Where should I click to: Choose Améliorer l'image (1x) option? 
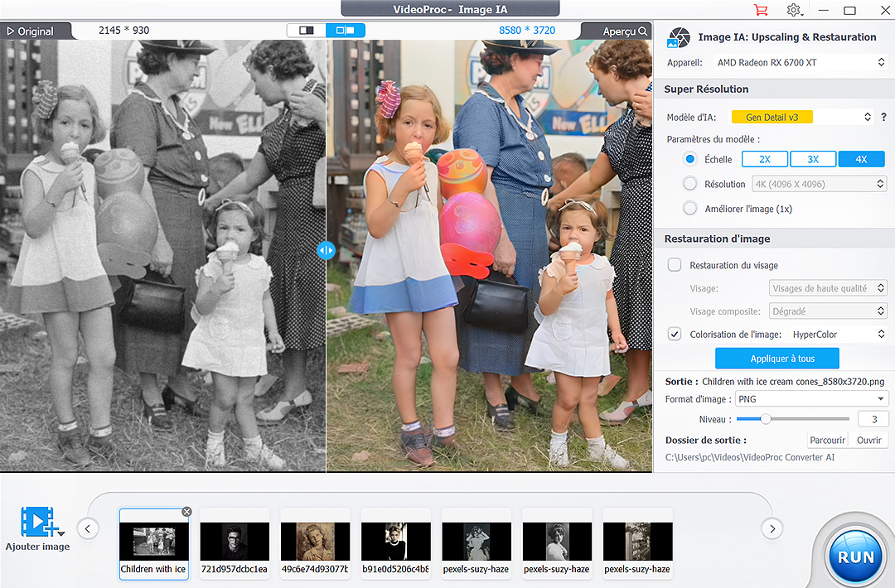click(690, 209)
